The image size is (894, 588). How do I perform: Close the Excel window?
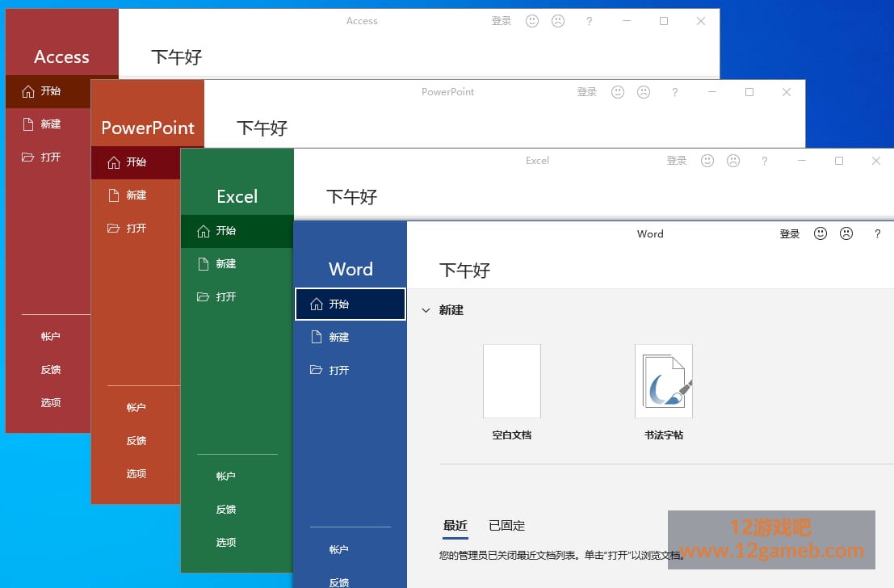click(x=876, y=161)
